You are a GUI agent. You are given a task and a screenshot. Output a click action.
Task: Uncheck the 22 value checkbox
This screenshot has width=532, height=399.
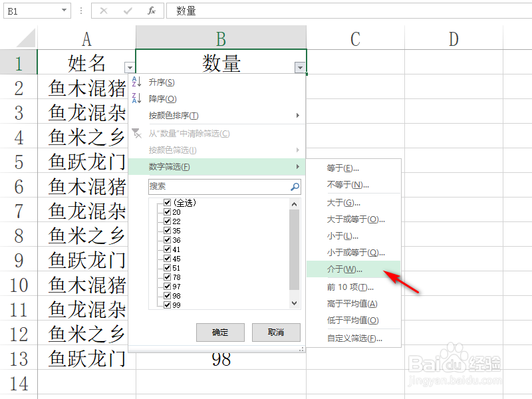pos(167,221)
